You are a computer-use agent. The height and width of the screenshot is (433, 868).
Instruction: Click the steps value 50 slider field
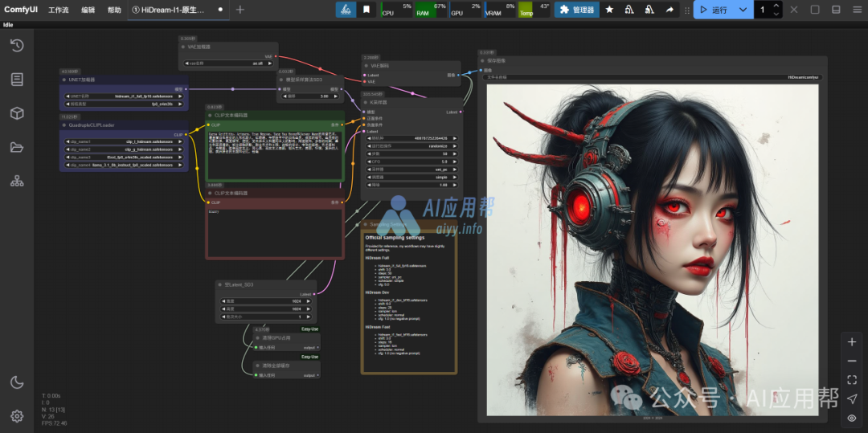[411, 153]
